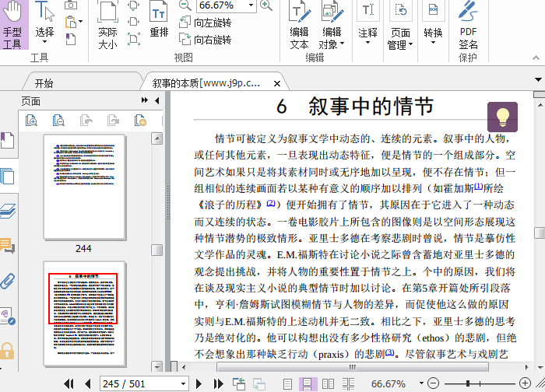
Task: Click the 245 / 501 page number field
Action: pyautogui.click(x=139, y=383)
